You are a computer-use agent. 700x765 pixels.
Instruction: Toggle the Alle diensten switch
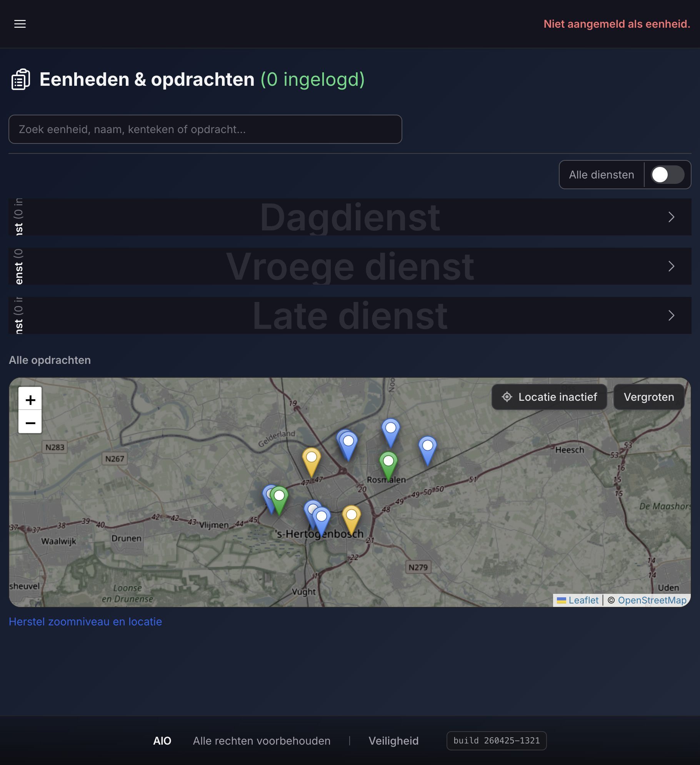pyautogui.click(x=667, y=175)
